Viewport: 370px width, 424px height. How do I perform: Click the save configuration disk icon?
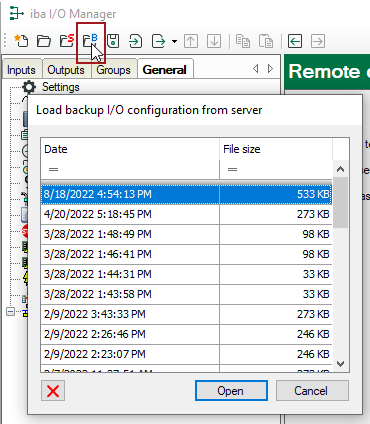click(x=113, y=41)
